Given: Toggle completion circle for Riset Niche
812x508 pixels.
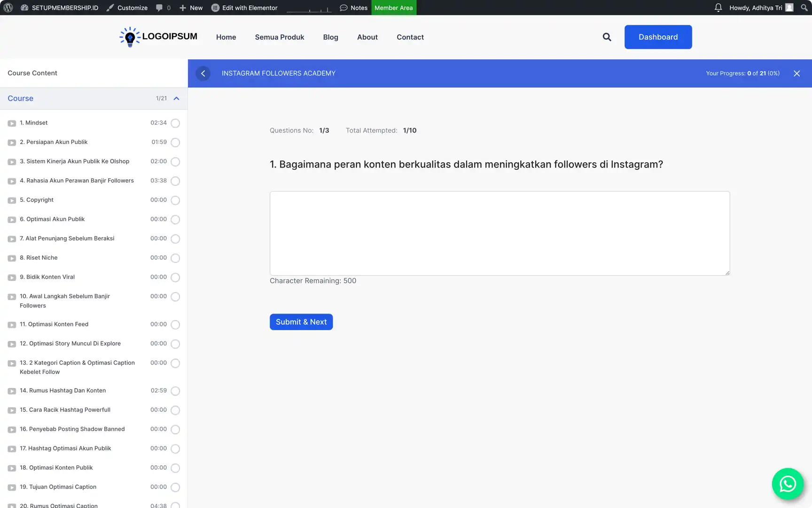Looking at the screenshot, I should (x=175, y=258).
